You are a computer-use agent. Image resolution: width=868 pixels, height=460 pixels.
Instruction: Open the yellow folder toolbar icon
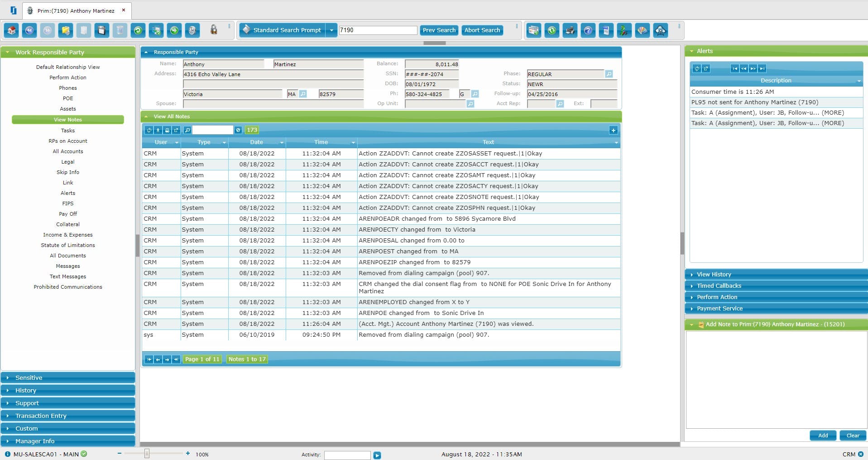[x=66, y=30]
